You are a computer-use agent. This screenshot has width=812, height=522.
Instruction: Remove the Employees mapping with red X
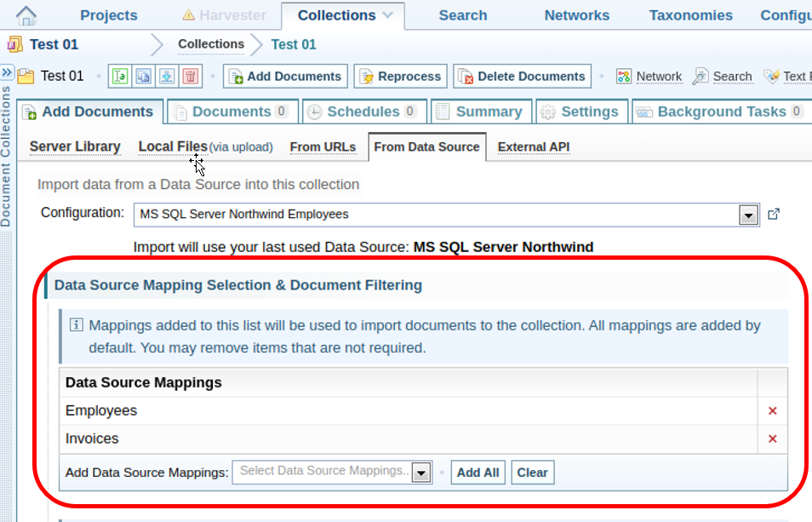pos(773,410)
